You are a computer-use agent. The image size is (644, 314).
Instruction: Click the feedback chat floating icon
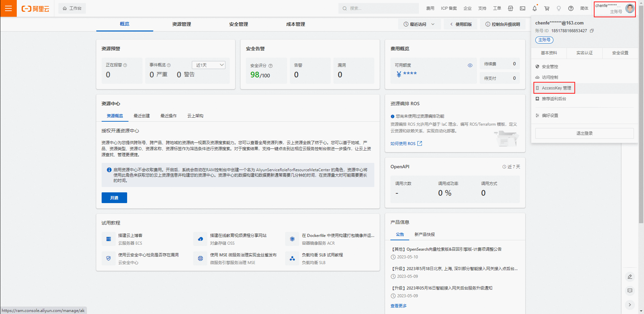pos(630,291)
